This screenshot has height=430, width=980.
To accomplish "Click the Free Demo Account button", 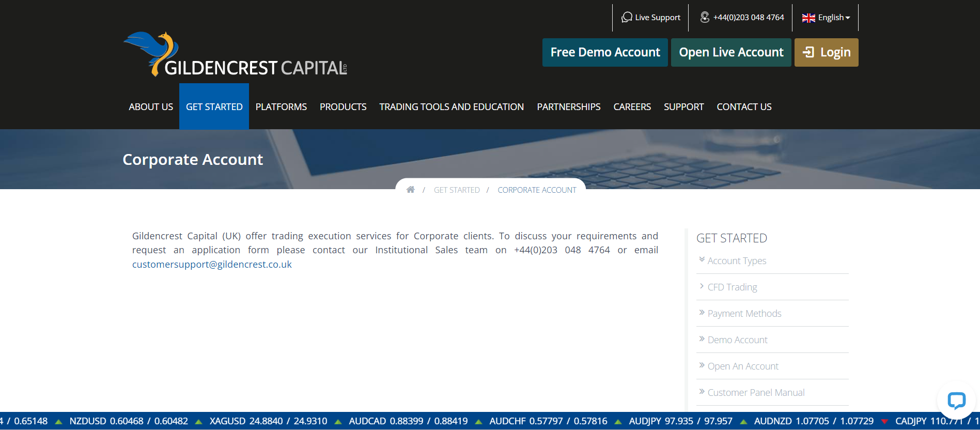I will pyautogui.click(x=605, y=52).
